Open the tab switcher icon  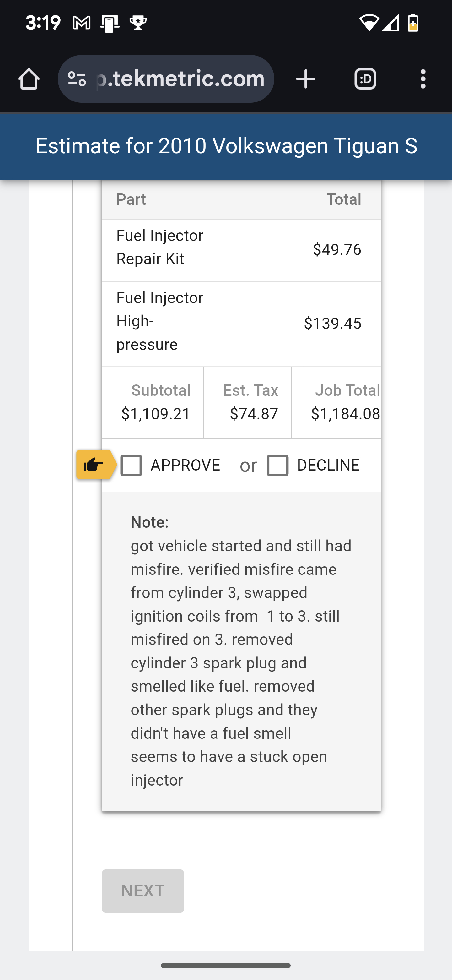(365, 79)
